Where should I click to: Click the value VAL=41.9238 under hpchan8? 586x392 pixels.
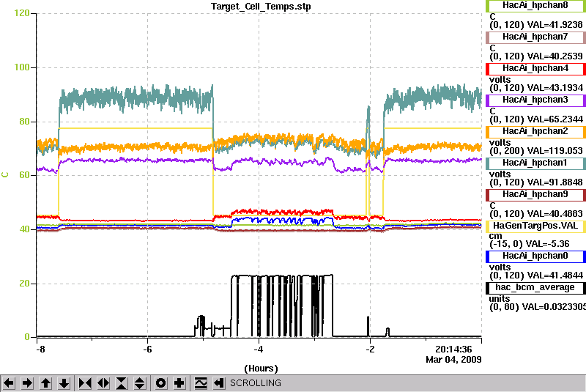click(x=555, y=25)
